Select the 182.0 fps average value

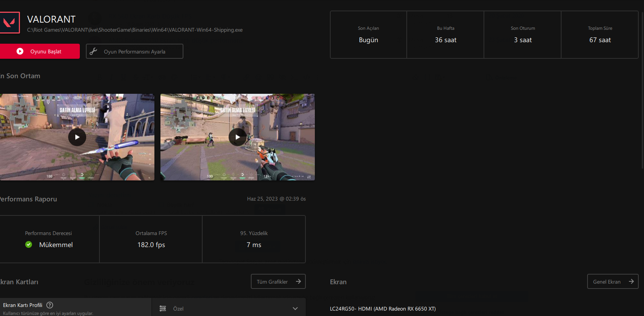click(151, 245)
